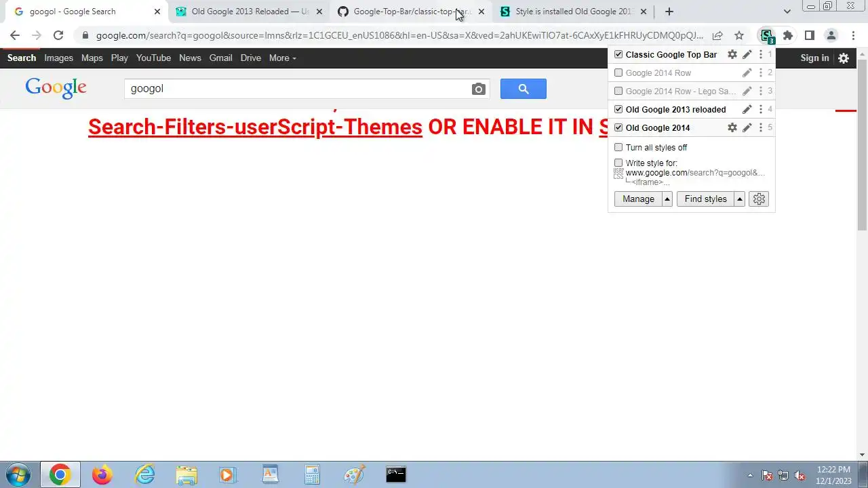Open the Chrome extensions puzzle icon

[x=788, y=35]
